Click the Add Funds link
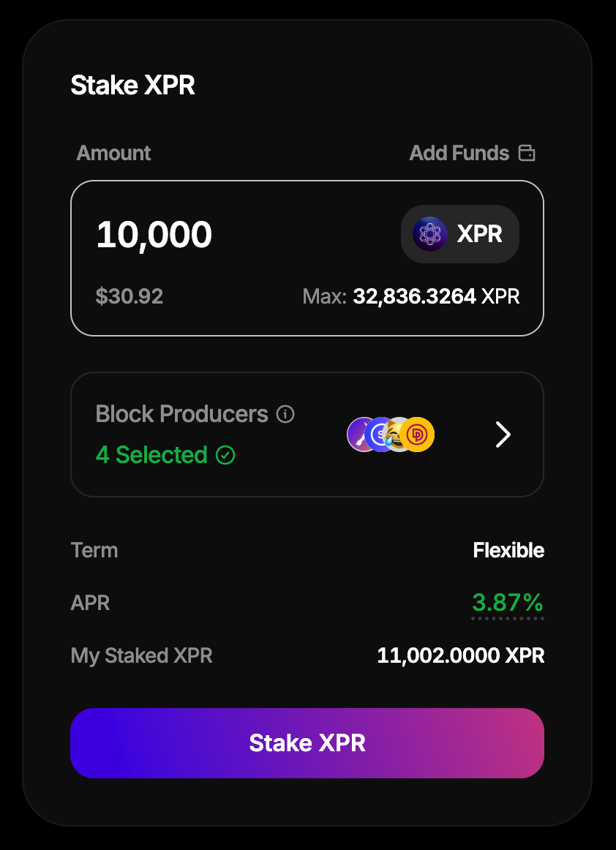The height and width of the screenshot is (850, 616). [x=459, y=153]
